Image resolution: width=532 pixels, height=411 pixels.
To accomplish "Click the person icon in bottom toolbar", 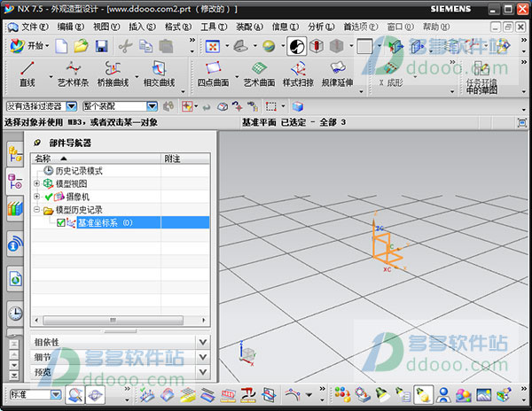I will point(443,395).
